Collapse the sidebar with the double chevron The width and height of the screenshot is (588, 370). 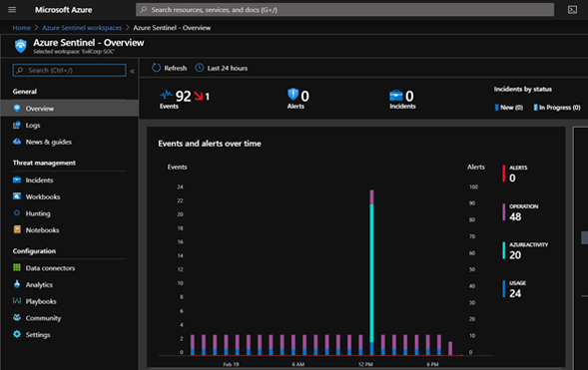coord(132,71)
